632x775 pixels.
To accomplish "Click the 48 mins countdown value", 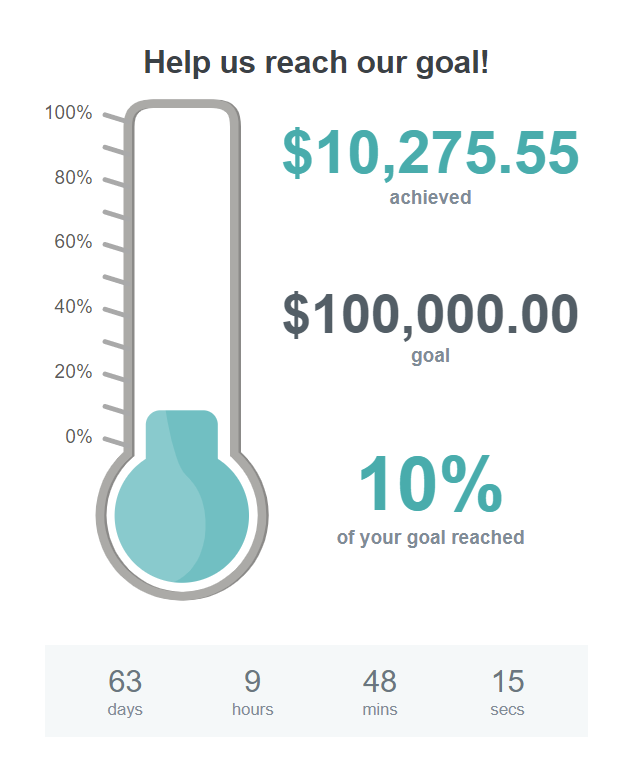I will (x=379, y=681).
